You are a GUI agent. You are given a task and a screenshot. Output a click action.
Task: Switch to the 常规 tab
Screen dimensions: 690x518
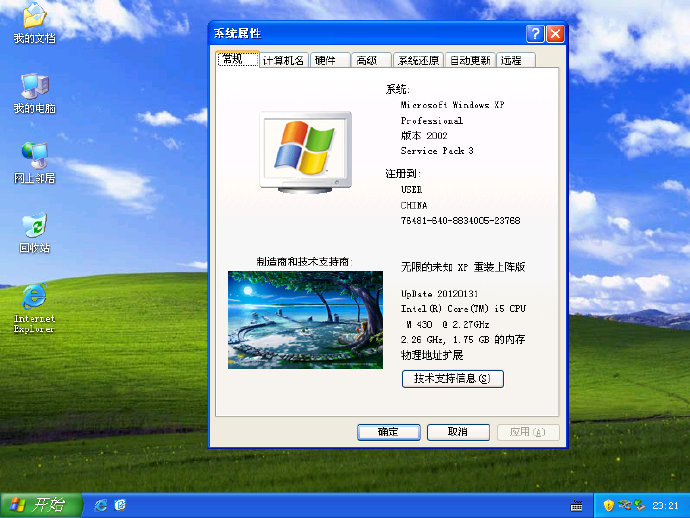point(238,59)
